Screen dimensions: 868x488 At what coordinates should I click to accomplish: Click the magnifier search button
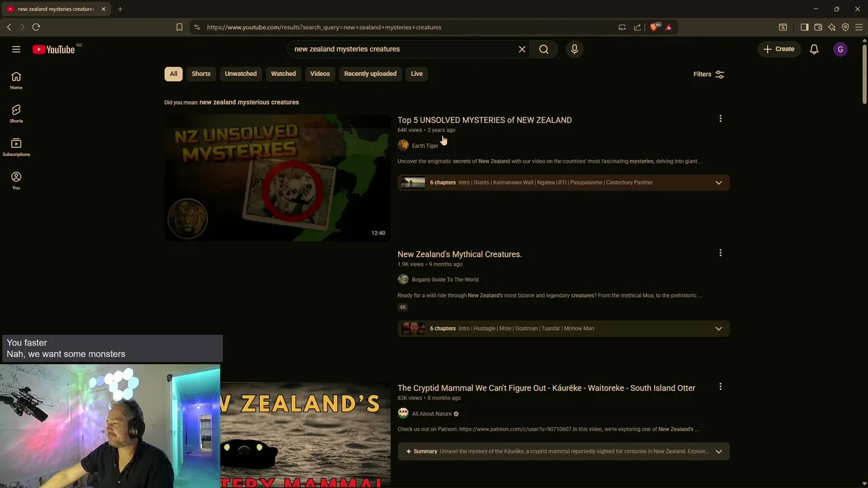pos(544,49)
